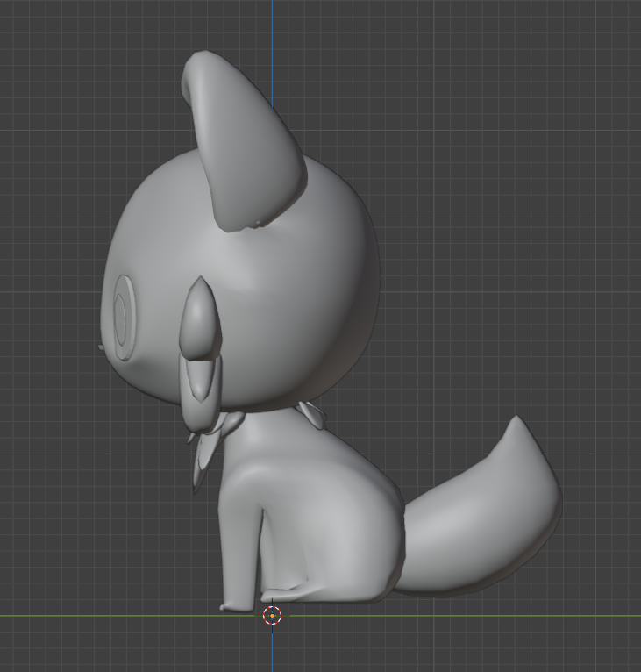Select the character's front leg
Viewport: 641px width, 672px height.
tap(241, 535)
